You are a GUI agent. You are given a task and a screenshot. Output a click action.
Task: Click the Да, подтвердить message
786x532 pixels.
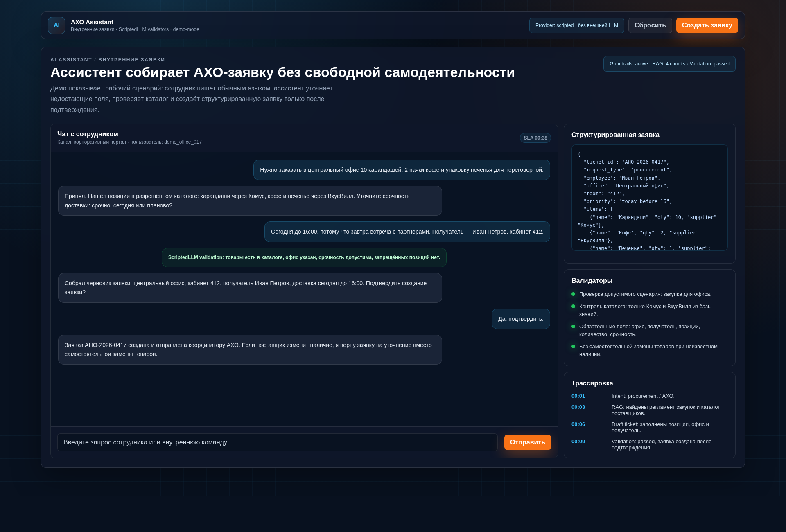[x=521, y=319]
